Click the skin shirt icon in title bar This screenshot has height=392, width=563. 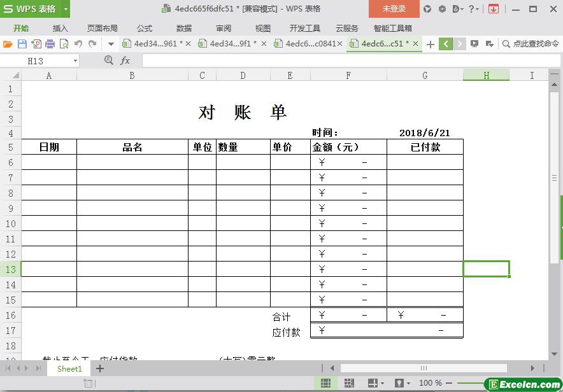[x=427, y=9]
